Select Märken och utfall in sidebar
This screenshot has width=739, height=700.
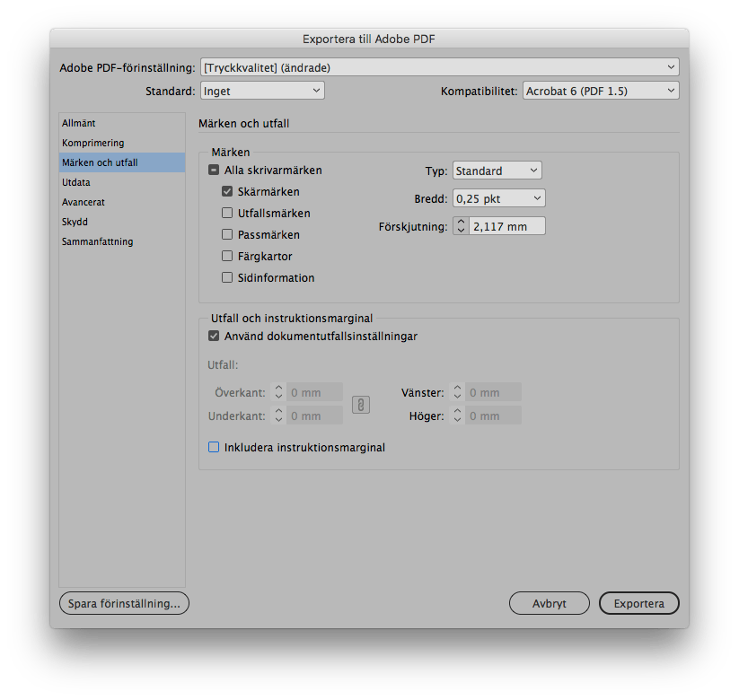point(121,162)
